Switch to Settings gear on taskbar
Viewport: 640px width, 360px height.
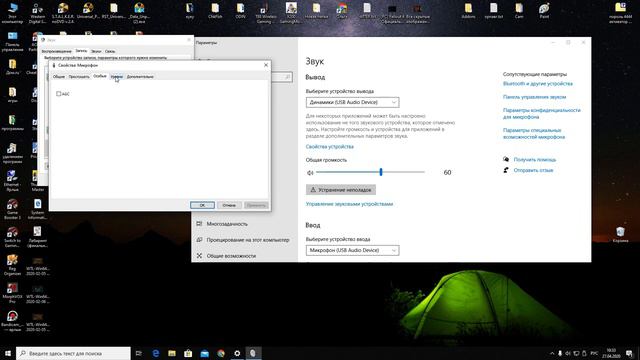pos(237,353)
